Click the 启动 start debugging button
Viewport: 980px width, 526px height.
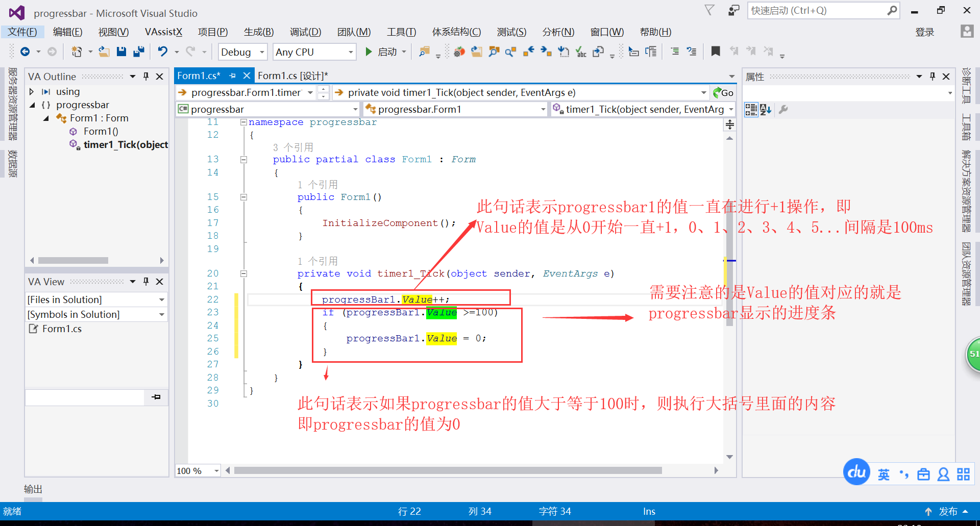[x=382, y=52]
